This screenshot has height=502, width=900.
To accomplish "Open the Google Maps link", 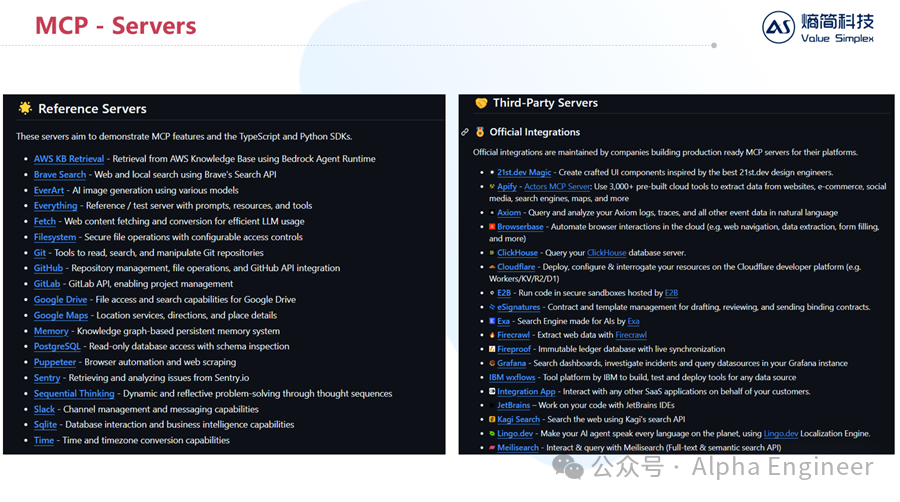I will [61, 316].
